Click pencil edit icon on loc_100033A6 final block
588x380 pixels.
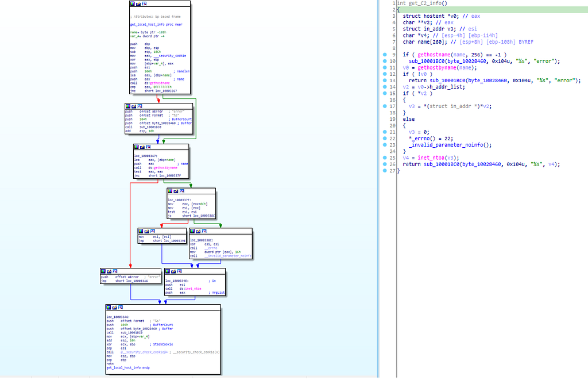click(x=115, y=307)
